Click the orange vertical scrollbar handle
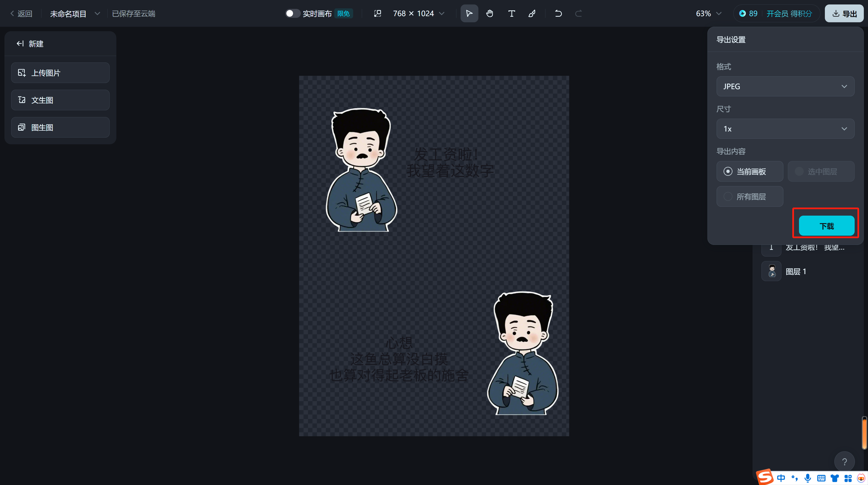Image resolution: width=868 pixels, height=485 pixels. [x=864, y=433]
